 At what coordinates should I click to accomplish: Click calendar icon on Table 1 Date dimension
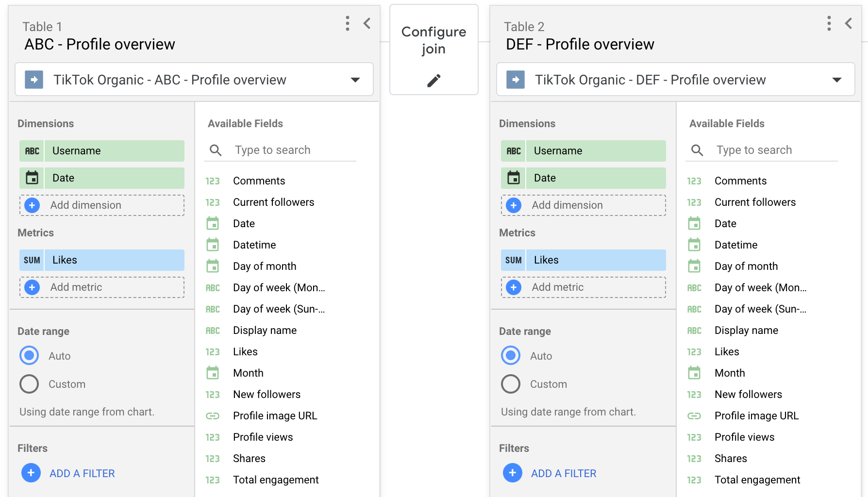tap(32, 178)
